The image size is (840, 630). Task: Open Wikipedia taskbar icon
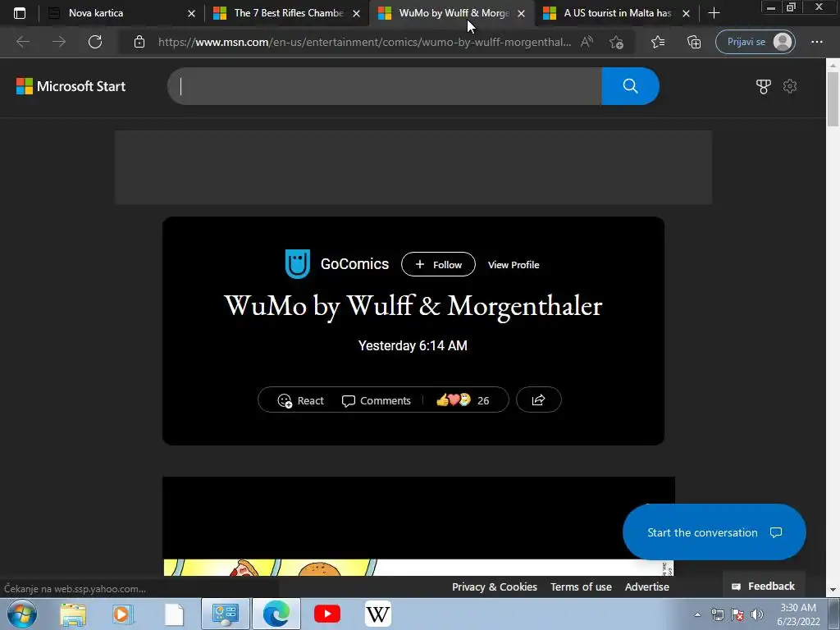pyautogui.click(x=377, y=614)
